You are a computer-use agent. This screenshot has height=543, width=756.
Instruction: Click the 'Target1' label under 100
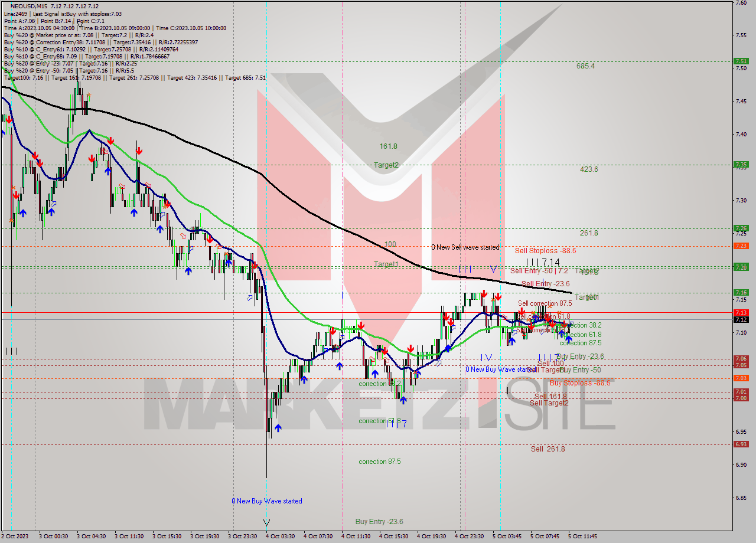pos(386,264)
